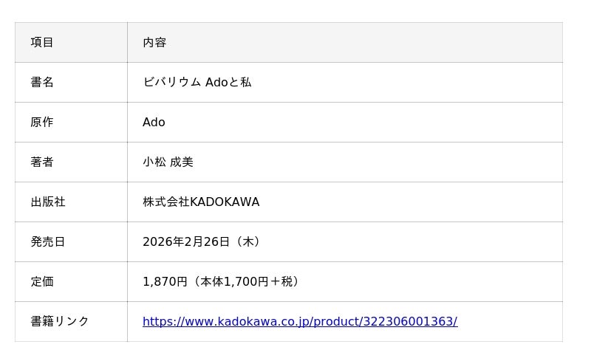Select the 書籍リンク row label
Screen dimensions: 591x364
pos(60,322)
